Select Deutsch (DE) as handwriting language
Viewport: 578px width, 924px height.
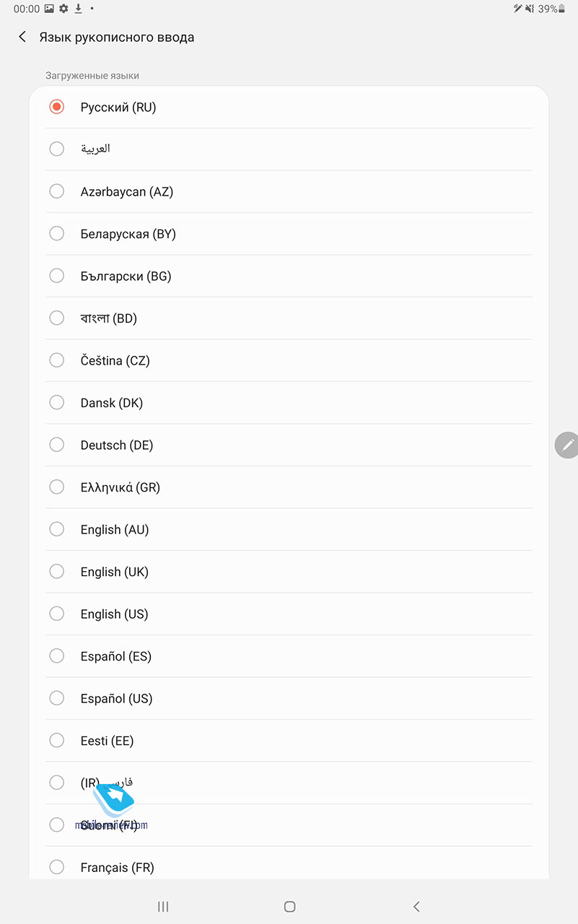coord(57,445)
